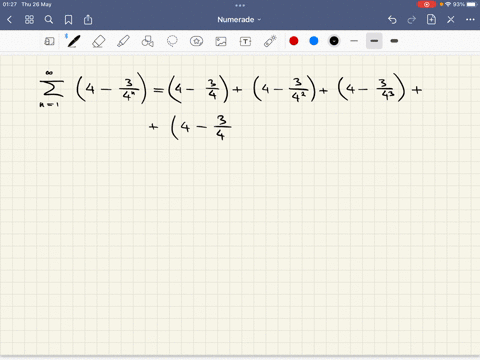This screenshot has width=480, height=360.
Task: Choose the blue pen color
Action: 314,41
